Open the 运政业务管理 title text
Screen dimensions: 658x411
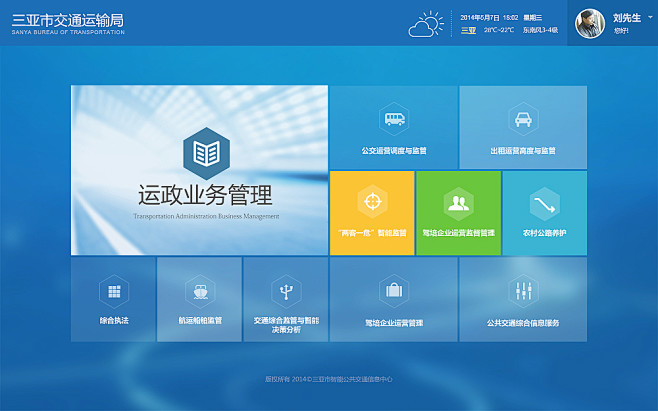(205, 195)
